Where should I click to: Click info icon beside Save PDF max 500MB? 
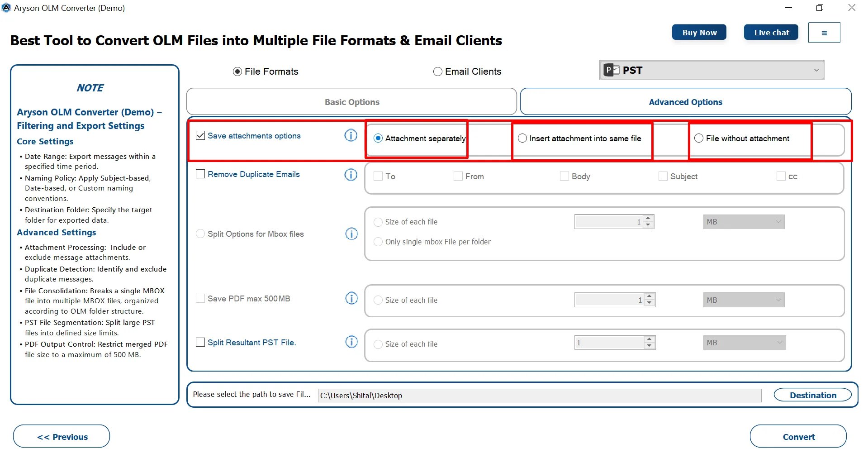(351, 298)
